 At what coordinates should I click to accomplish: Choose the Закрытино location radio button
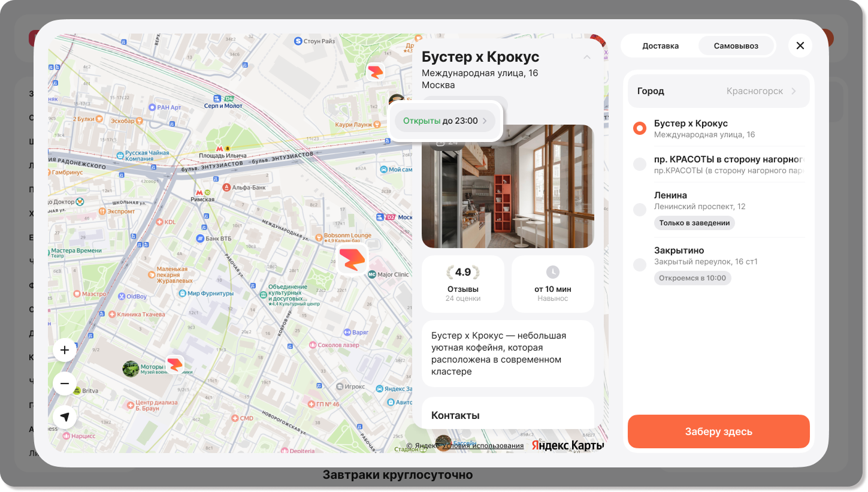click(x=640, y=265)
